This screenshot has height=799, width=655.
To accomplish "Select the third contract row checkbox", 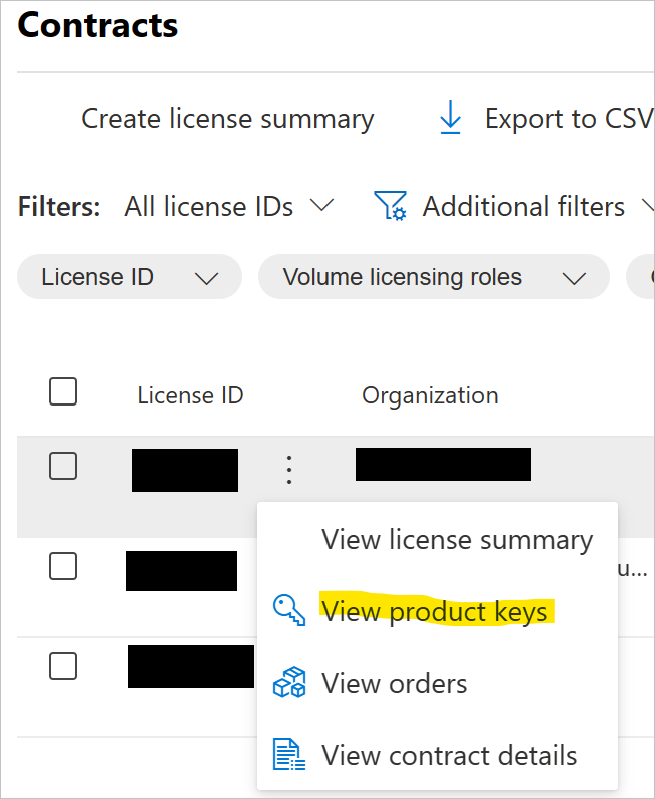I will coord(63,665).
